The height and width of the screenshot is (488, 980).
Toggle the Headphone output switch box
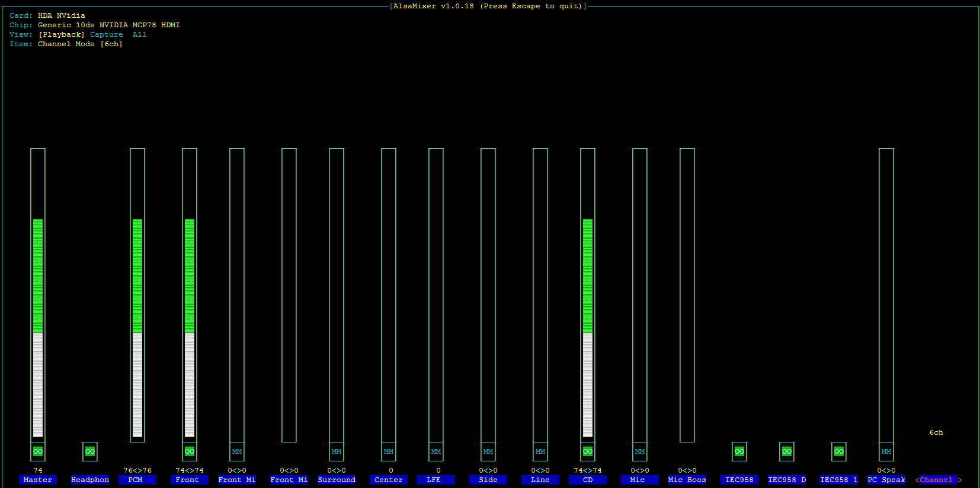90,451
